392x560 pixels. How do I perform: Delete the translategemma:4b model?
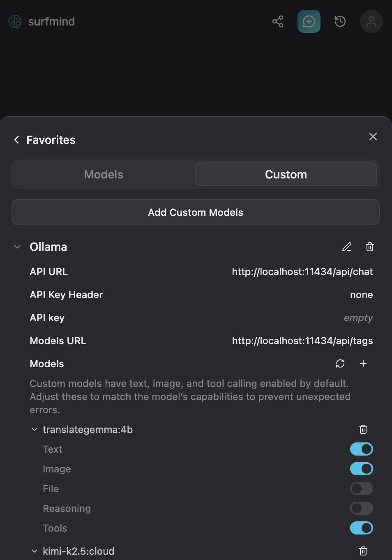[x=363, y=429]
